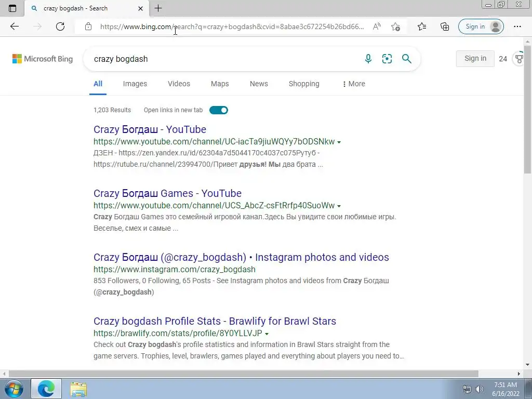The image size is (532, 399).
Task: Click the horizontal scrollbar thumb
Action: point(243,374)
